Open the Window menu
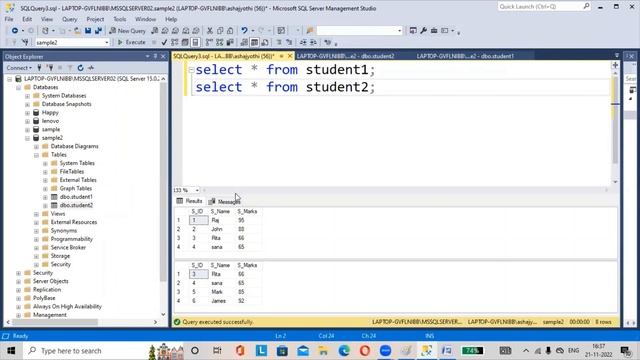640x360 pixels. pos(145,19)
